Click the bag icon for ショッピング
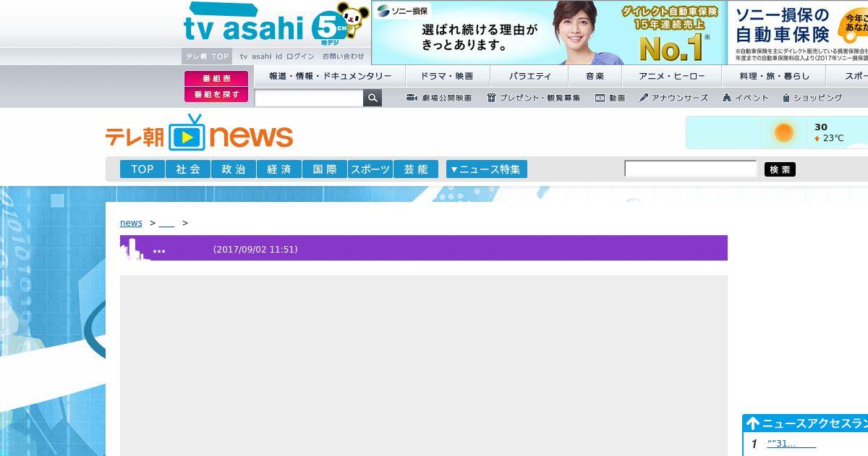868x456 pixels. [x=786, y=98]
